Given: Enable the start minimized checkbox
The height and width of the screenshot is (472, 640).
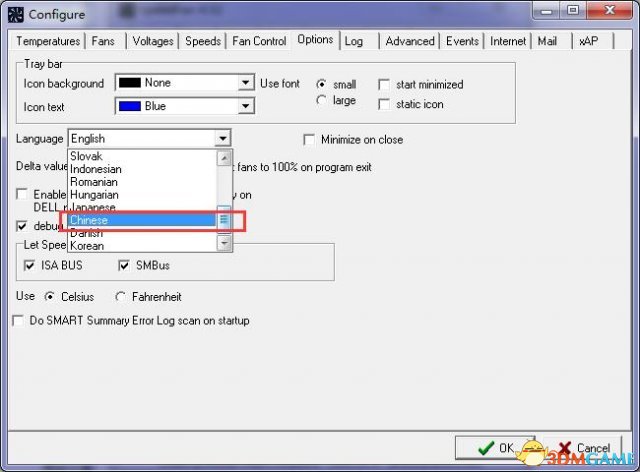Looking at the screenshot, I should 384,85.
